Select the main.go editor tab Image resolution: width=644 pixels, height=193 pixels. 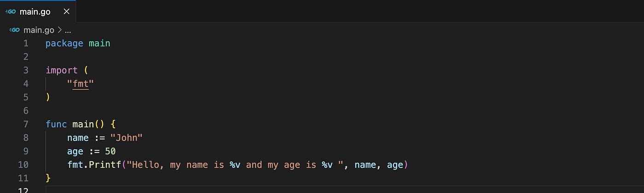point(38,11)
